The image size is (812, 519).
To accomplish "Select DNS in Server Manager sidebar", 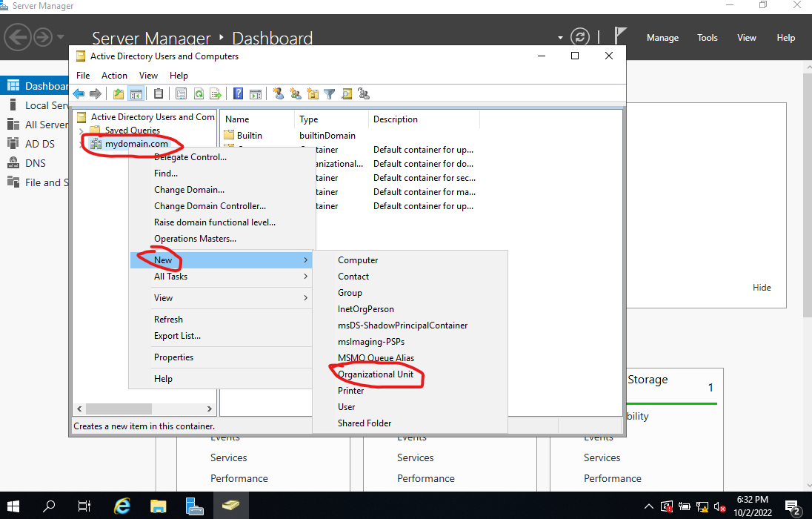I will (x=34, y=163).
